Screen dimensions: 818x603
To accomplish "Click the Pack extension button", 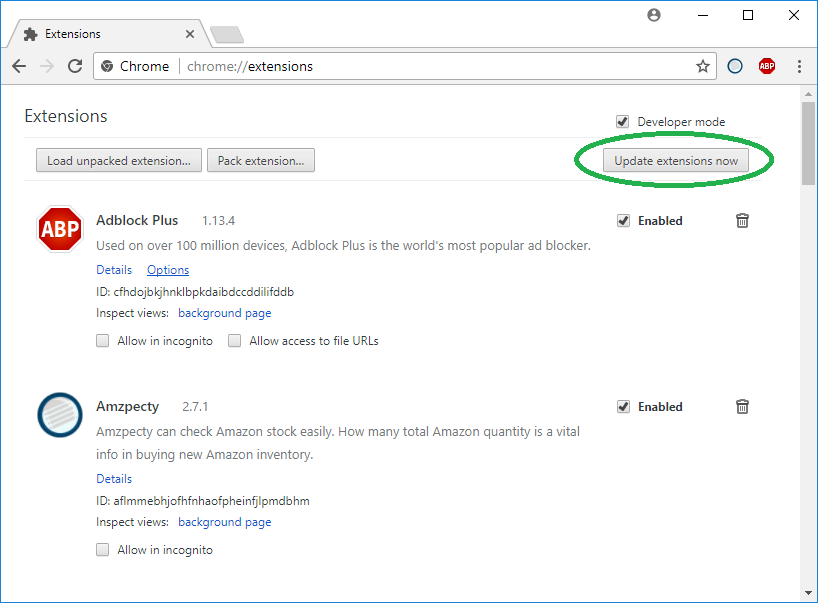I will tap(261, 160).
